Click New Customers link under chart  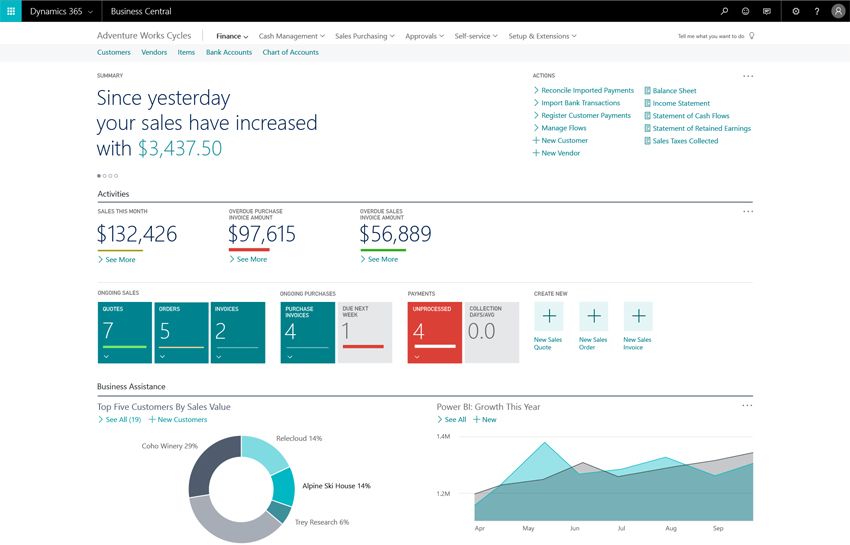point(178,419)
